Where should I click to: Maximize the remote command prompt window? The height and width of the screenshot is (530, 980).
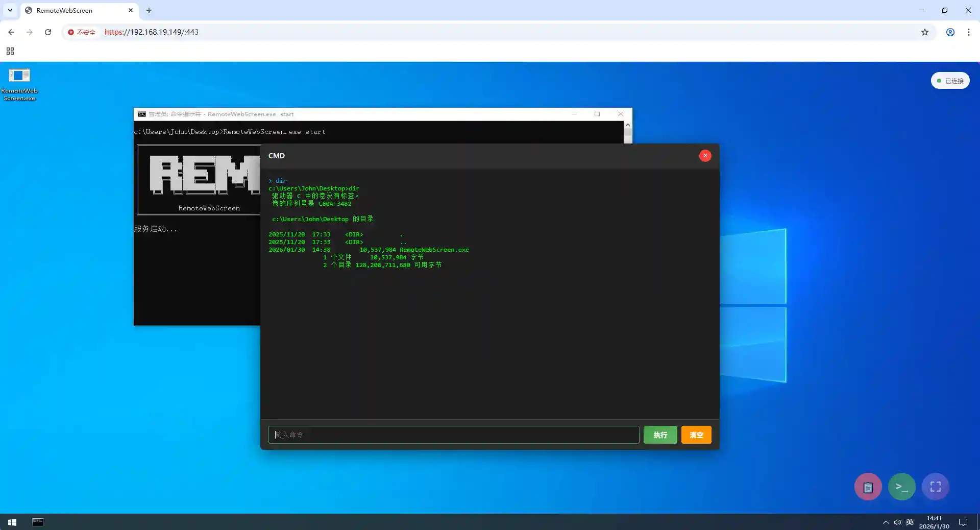click(597, 114)
